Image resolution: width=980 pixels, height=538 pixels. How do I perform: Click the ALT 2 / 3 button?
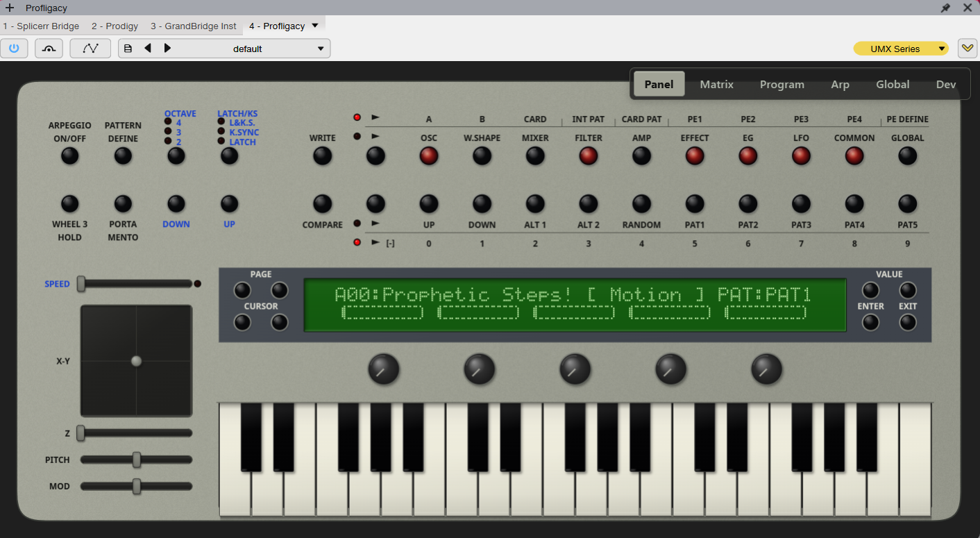pyautogui.click(x=589, y=204)
